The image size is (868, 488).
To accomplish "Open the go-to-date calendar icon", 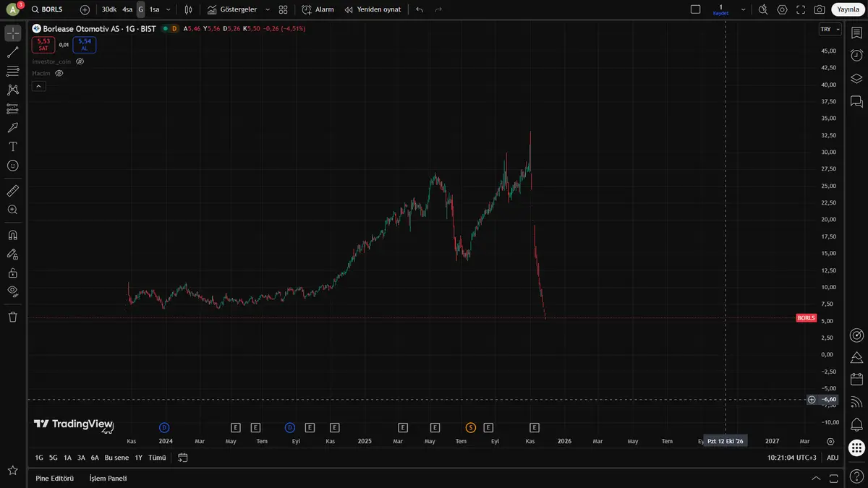I will pyautogui.click(x=182, y=458).
